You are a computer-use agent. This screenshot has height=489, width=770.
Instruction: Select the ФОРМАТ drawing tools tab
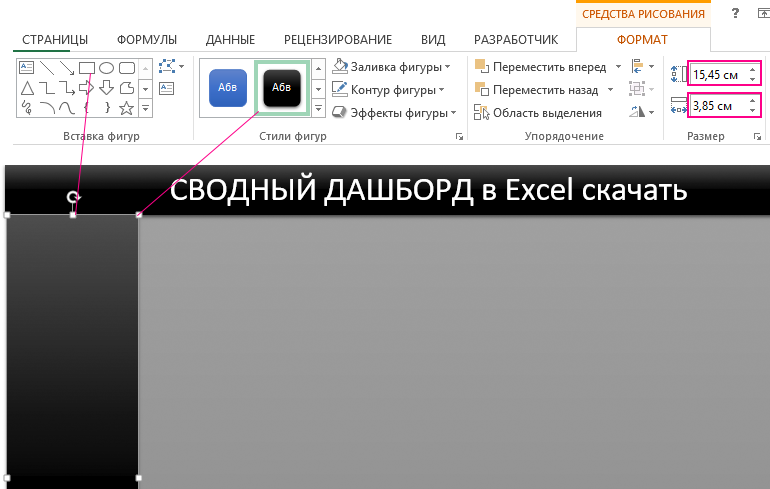coord(642,40)
